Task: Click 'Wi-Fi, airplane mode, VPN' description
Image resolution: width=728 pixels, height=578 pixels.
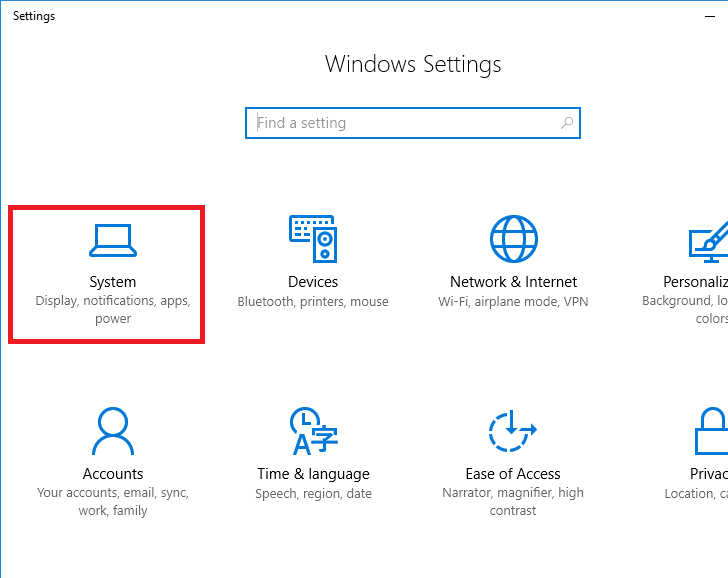Action: pos(513,302)
